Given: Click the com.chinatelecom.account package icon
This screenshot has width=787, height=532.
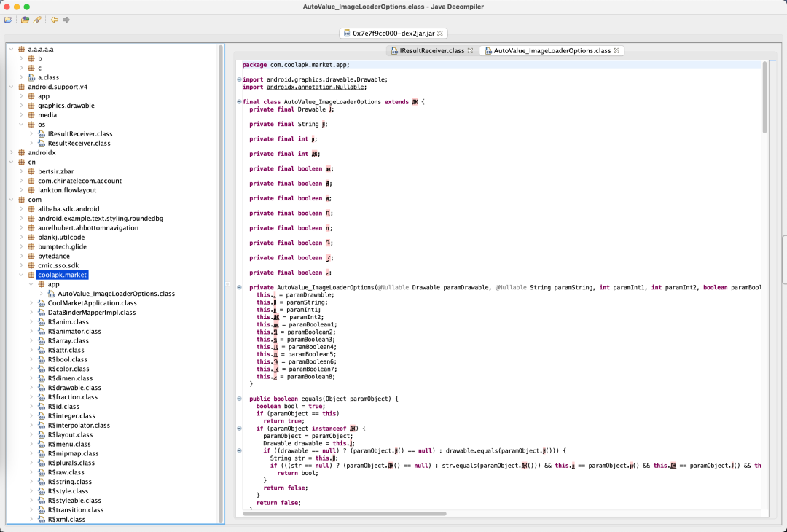Looking at the screenshot, I should 31,181.
